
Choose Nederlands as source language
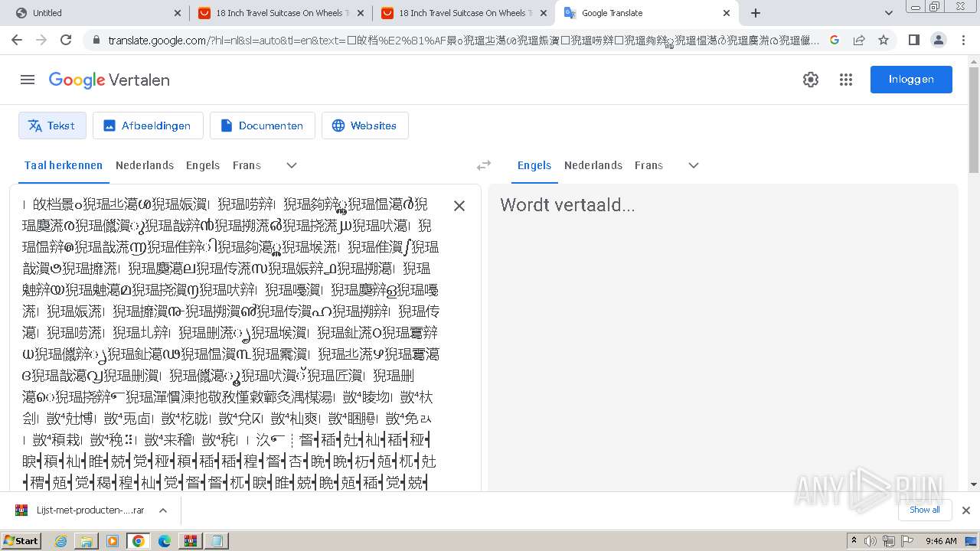[x=145, y=165]
